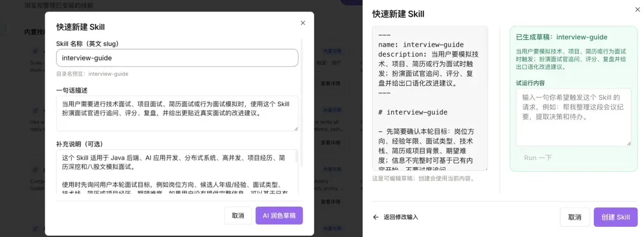
Task: Click the 已生成草稿：interview-guide heading
Action: 562,37
